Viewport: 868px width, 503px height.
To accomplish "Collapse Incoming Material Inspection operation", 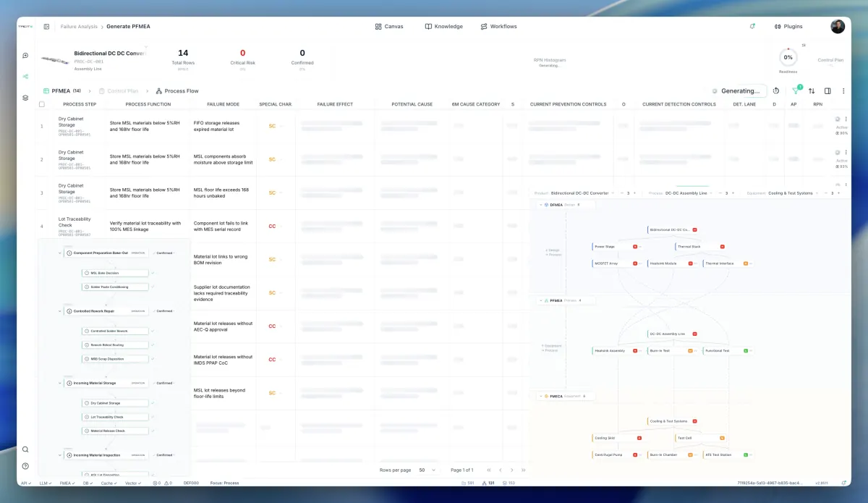I will pyautogui.click(x=60, y=455).
